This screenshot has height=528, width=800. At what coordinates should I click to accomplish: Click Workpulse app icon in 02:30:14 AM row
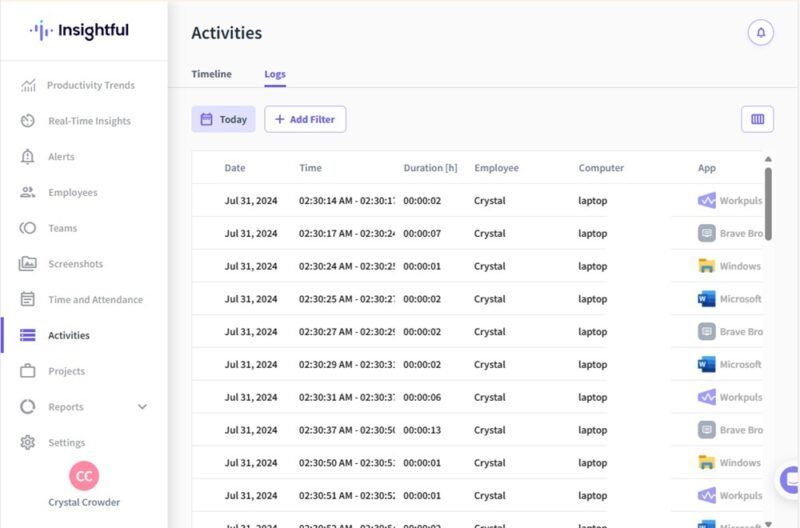(707, 200)
